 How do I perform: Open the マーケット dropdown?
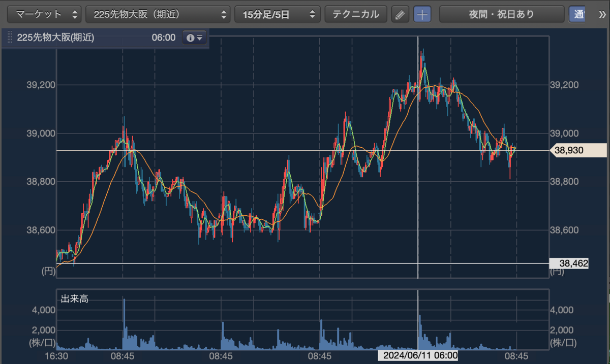[45, 14]
